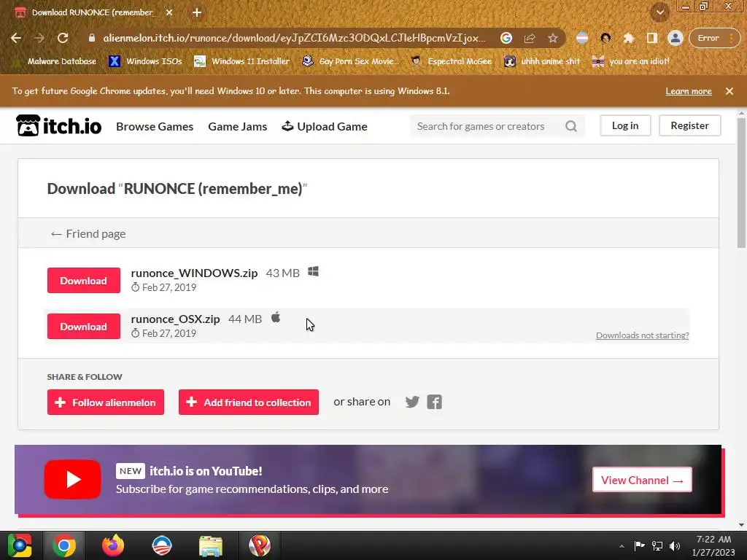Click Learn more in the update banner

coord(689,91)
